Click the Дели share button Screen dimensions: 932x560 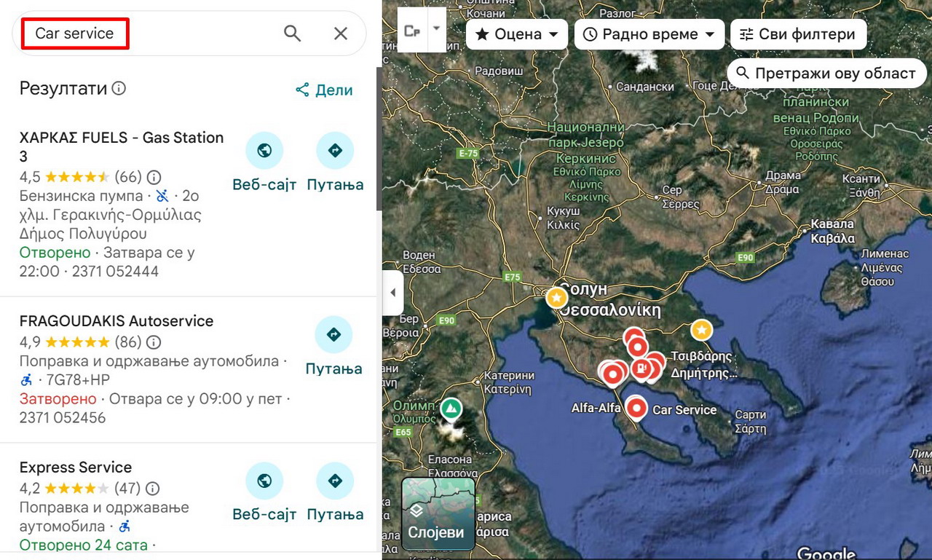324,90
